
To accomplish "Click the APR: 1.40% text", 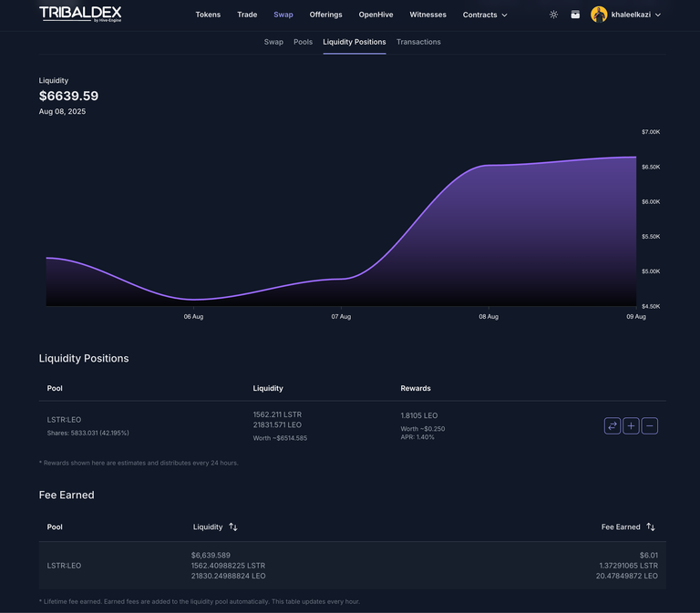I will click(417, 437).
